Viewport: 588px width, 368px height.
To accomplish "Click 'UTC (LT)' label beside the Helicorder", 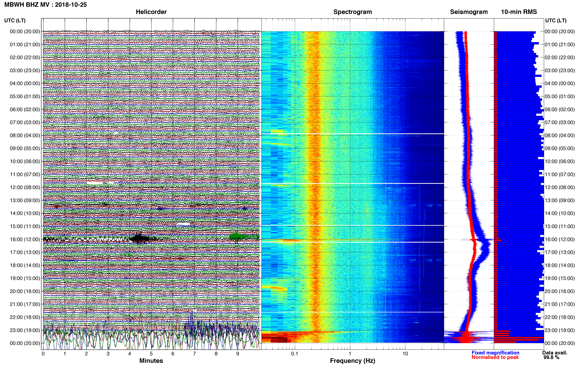I will pyautogui.click(x=15, y=20).
